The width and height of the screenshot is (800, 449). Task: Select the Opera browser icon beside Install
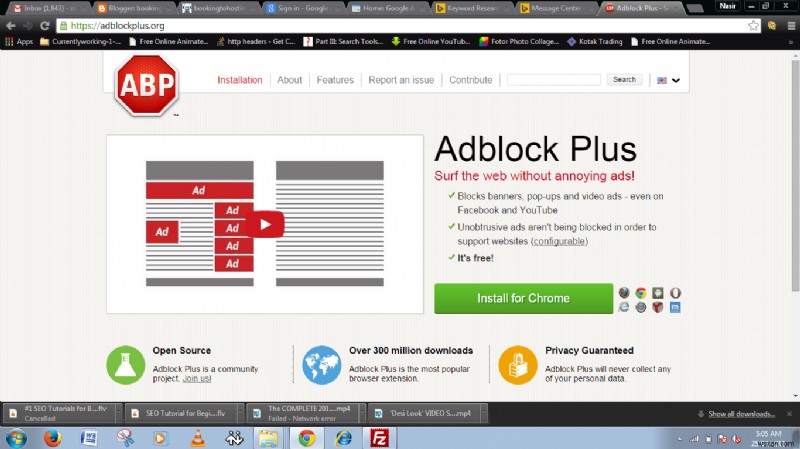point(675,293)
